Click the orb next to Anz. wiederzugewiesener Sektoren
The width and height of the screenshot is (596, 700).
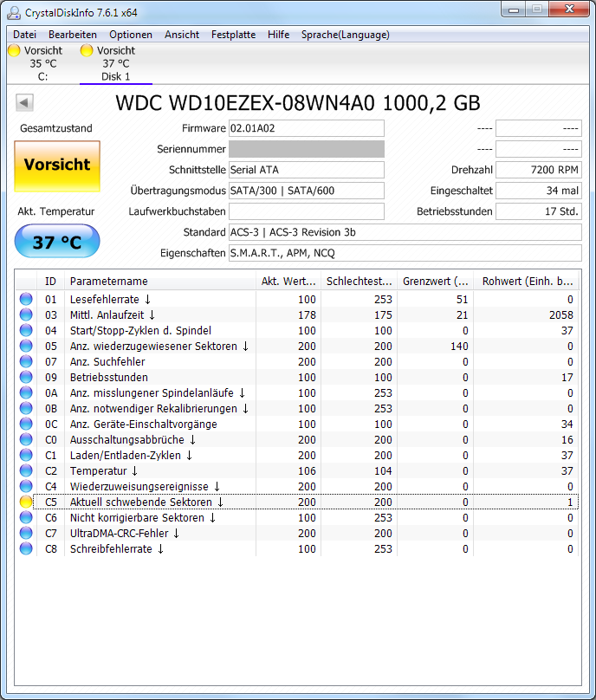coord(26,346)
